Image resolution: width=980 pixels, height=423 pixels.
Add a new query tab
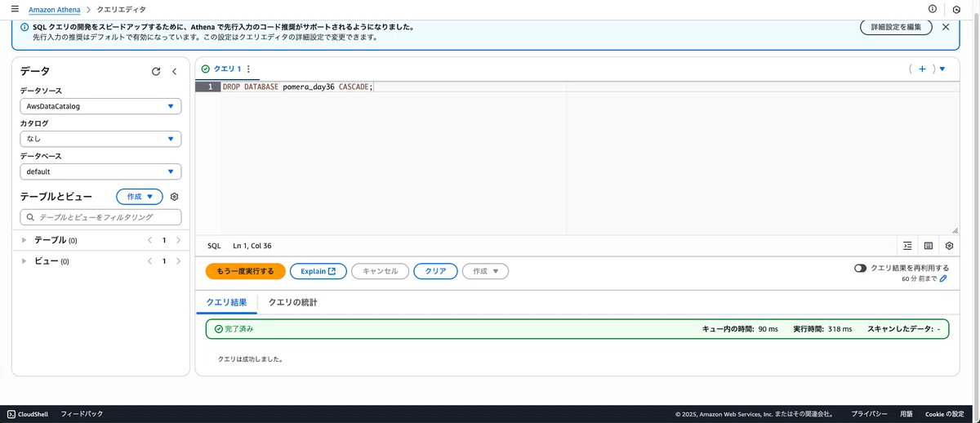[922, 69]
